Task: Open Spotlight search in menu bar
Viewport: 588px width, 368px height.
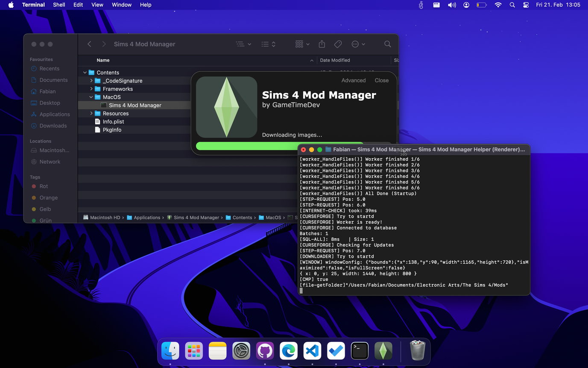Action: (512, 5)
